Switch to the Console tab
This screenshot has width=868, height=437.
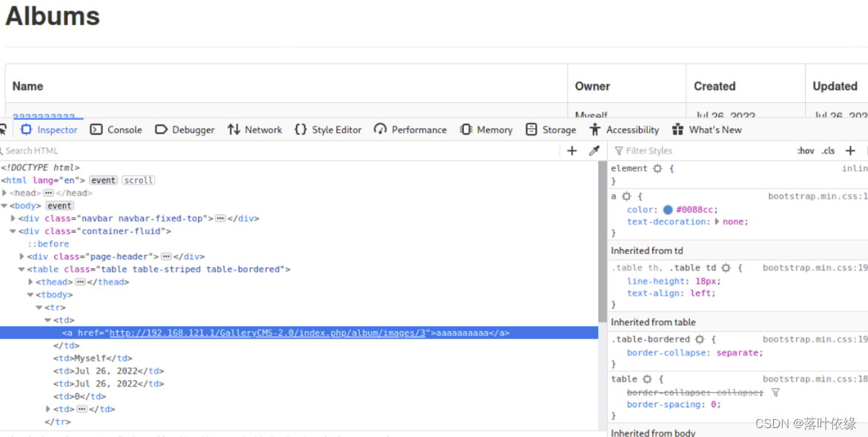[116, 130]
